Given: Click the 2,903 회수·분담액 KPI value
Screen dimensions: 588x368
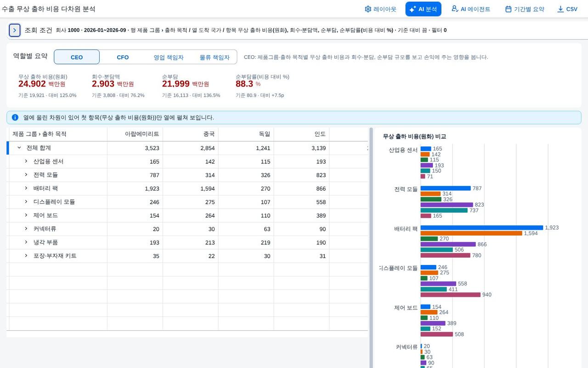Looking at the screenshot, I should coord(103,84).
